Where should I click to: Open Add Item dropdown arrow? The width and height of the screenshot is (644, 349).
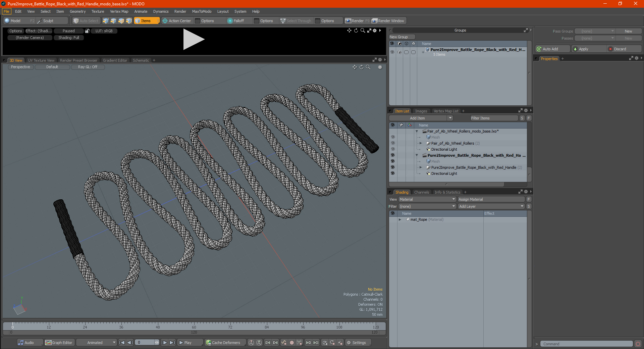pos(450,118)
